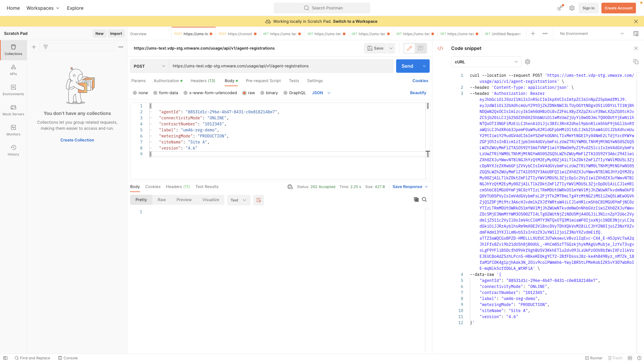Select the form-data body type
This screenshot has height=362, width=644.
click(x=155, y=93)
